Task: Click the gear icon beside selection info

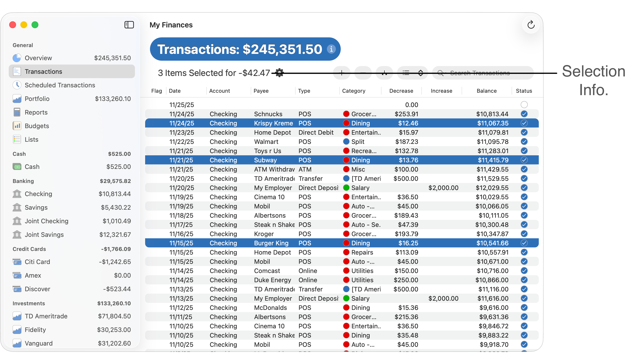Action: tap(279, 73)
